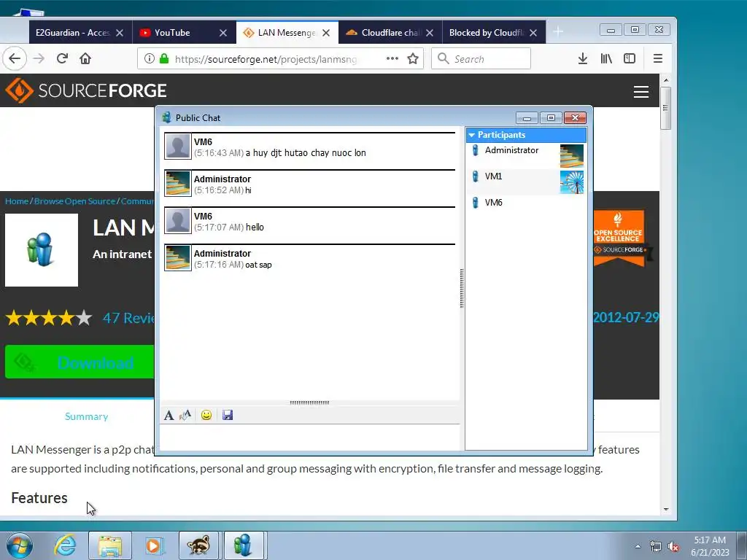The image size is (747, 560).
Task: Click LAN Messenger taskbar icon
Action: click(x=244, y=545)
